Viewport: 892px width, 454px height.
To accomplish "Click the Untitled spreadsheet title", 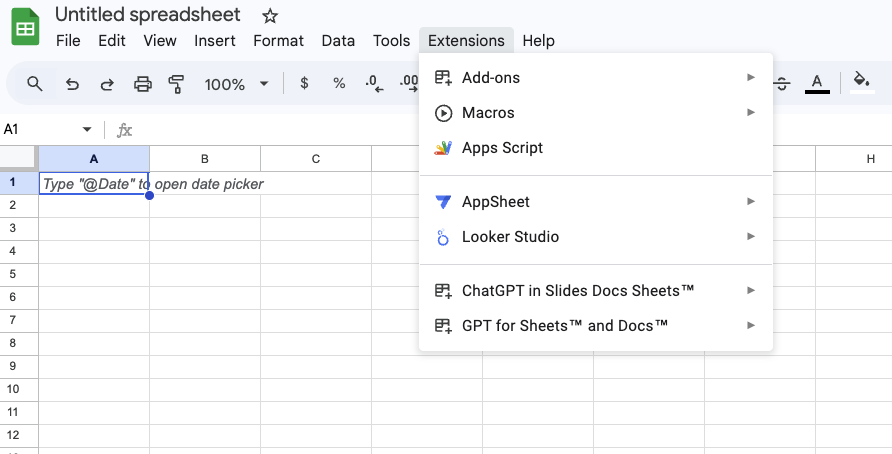I will click(148, 15).
